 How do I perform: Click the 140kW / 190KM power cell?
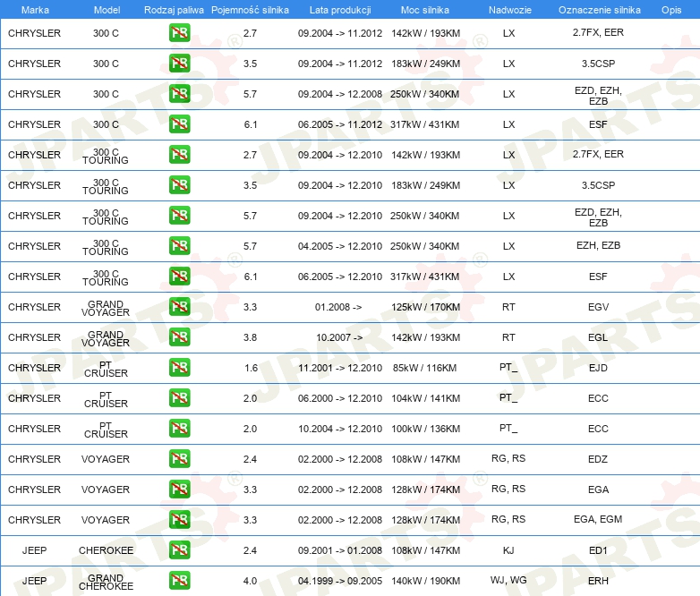click(x=425, y=581)
